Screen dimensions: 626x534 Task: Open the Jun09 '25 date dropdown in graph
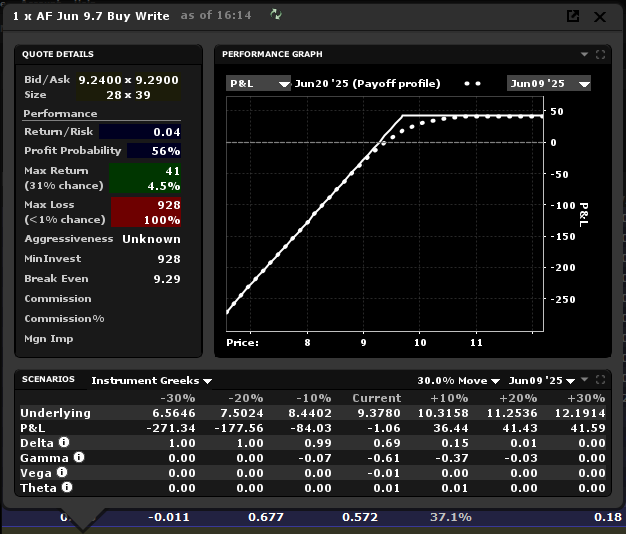(548, 83)
